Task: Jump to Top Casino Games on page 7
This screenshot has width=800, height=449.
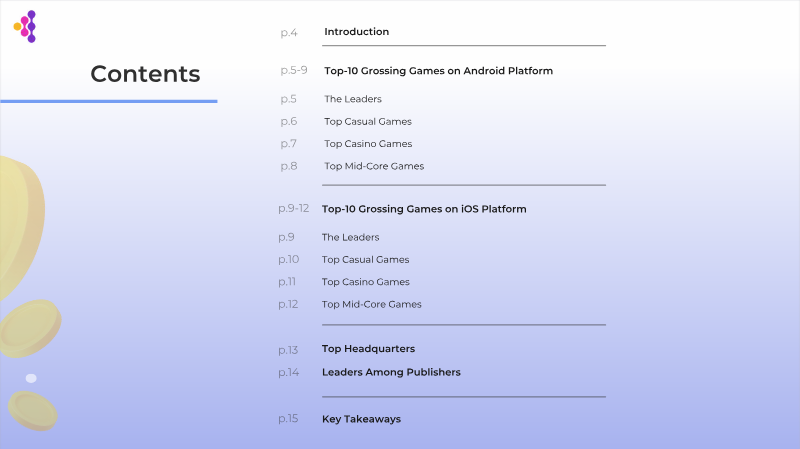Action: click(x=367, y=144)
